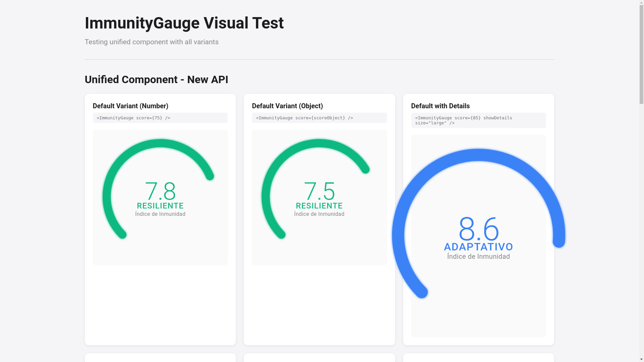The image size is (644, 362).
Task: Click the RESILIENTE label under 7.5
Action: click(x=319, y=206)
